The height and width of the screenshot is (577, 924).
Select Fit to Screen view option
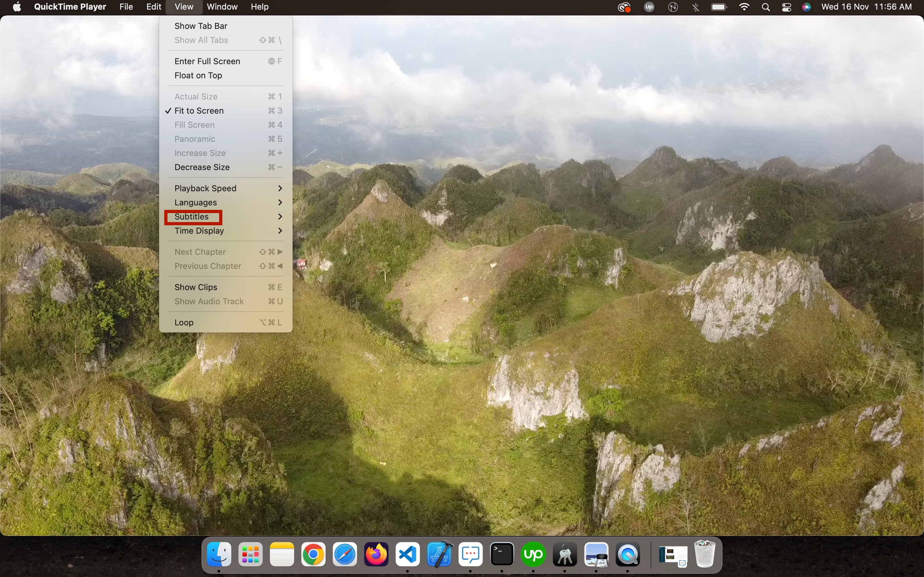199,110
